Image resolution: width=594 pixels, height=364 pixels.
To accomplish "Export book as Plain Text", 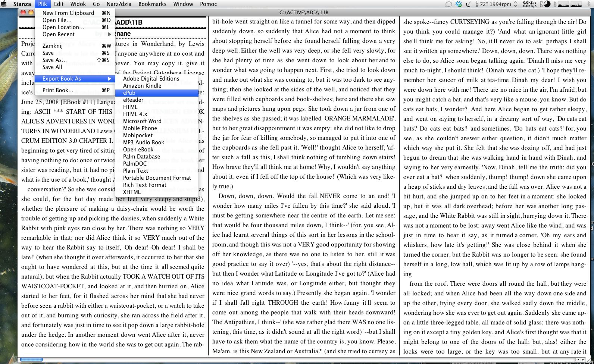I will click(157, 171).
